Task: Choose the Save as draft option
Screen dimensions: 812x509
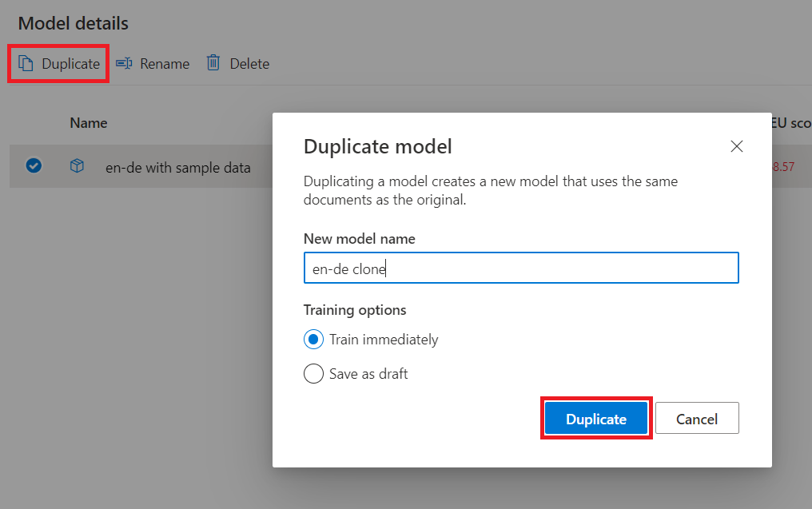Action: 313,373
